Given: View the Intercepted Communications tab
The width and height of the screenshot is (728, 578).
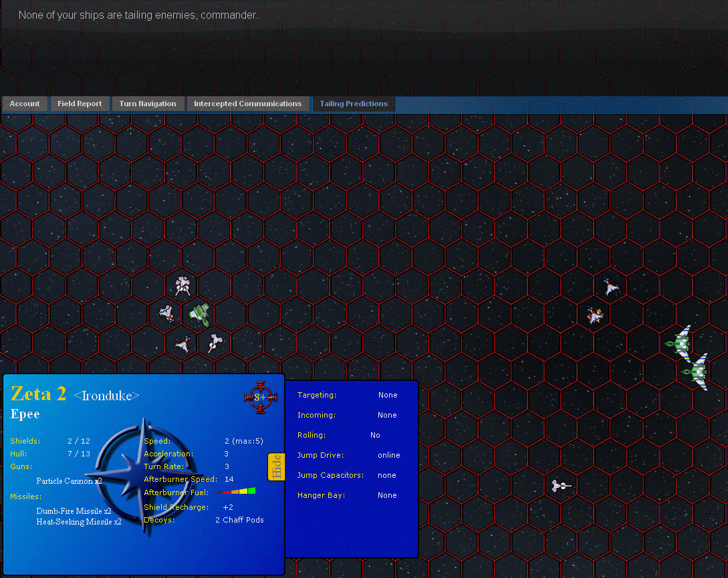Looking at the screenshot, I should click(247, 104).
